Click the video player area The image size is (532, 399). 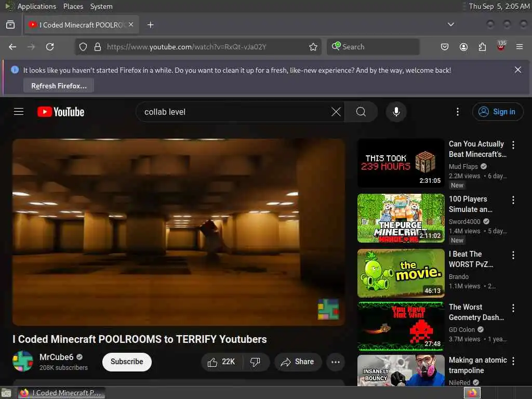coord(179,232)
